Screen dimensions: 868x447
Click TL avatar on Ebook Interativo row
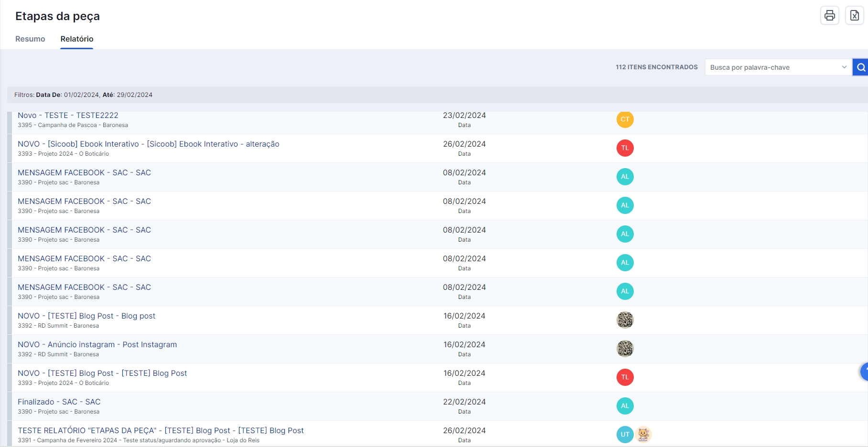[x=625, y=148]
